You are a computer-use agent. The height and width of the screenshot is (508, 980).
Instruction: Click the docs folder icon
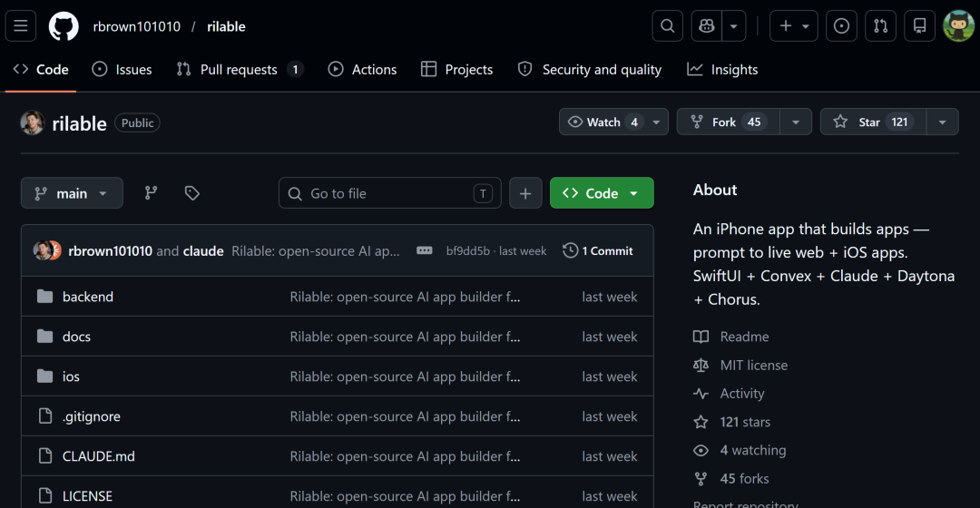[x=45, y=337]
